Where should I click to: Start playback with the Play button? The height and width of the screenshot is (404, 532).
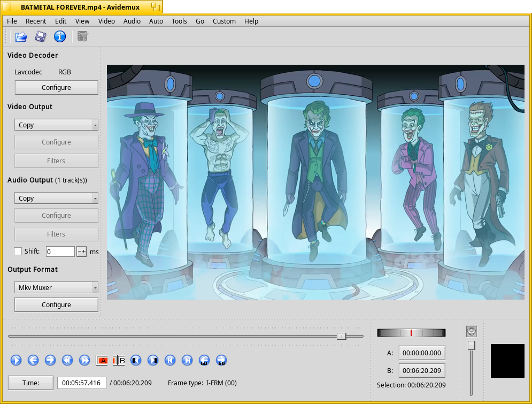click(16, 360)
